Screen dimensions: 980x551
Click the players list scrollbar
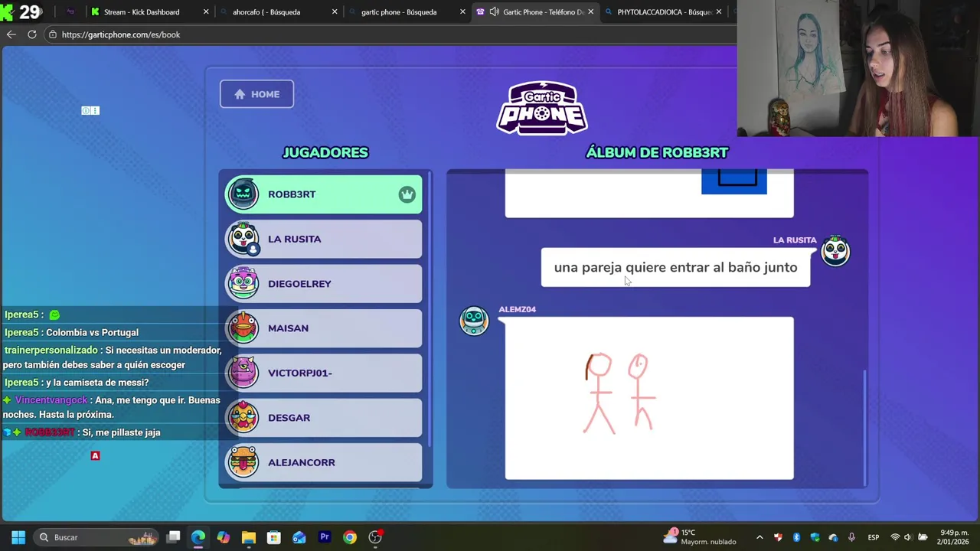pyautogui.click(x=430, y=310)
